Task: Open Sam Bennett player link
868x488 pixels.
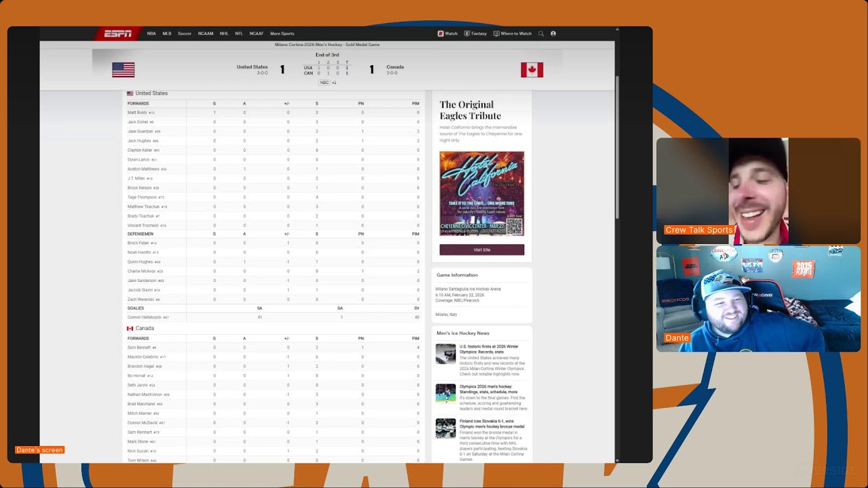Action: point(139,348)
